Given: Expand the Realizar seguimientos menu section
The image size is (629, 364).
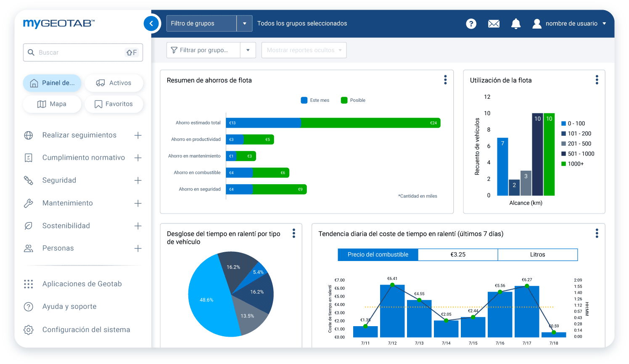Looking at the screenshot, I should pyautogui.click(x=137, y=135).
